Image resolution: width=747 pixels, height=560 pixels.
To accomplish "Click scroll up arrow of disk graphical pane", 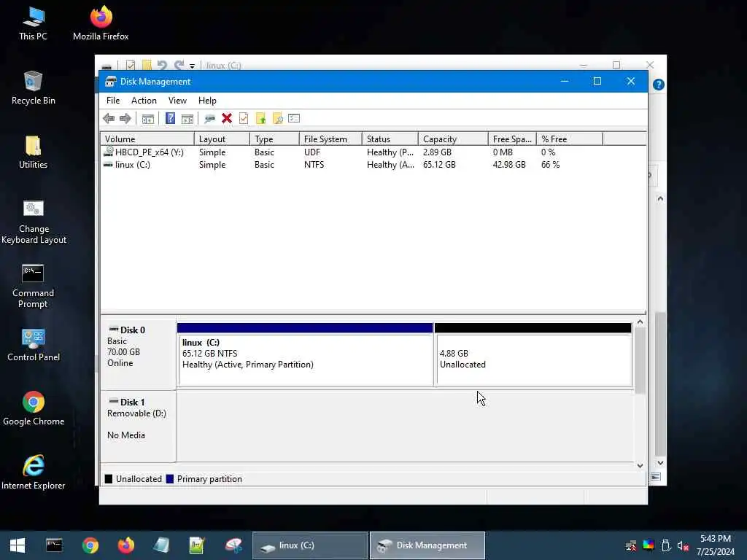I will [640, 322].
